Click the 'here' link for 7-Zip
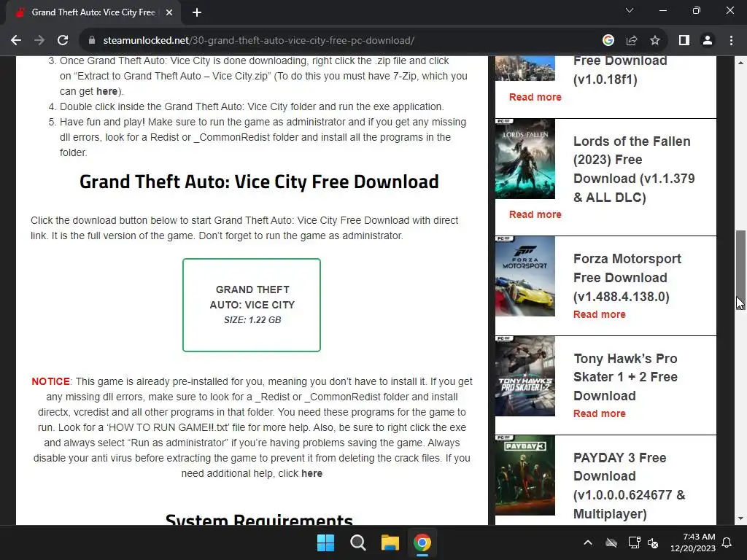The height and width of the screenshot is (560, 747). [x=107, y=91]
